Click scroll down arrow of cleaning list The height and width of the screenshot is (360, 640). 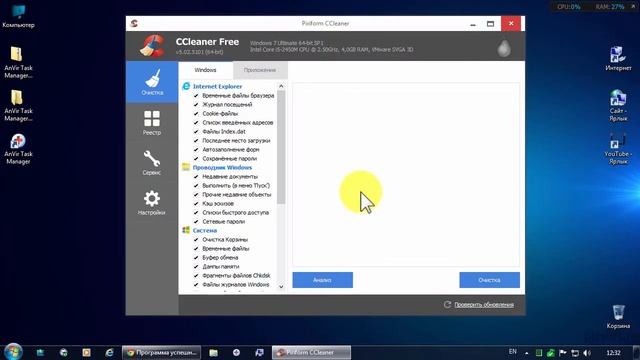(x=281, y=287)
